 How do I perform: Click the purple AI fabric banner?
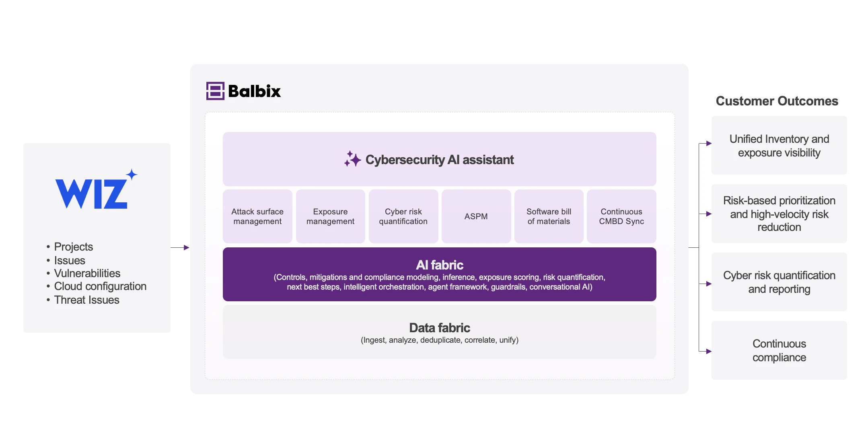[439, 274]
